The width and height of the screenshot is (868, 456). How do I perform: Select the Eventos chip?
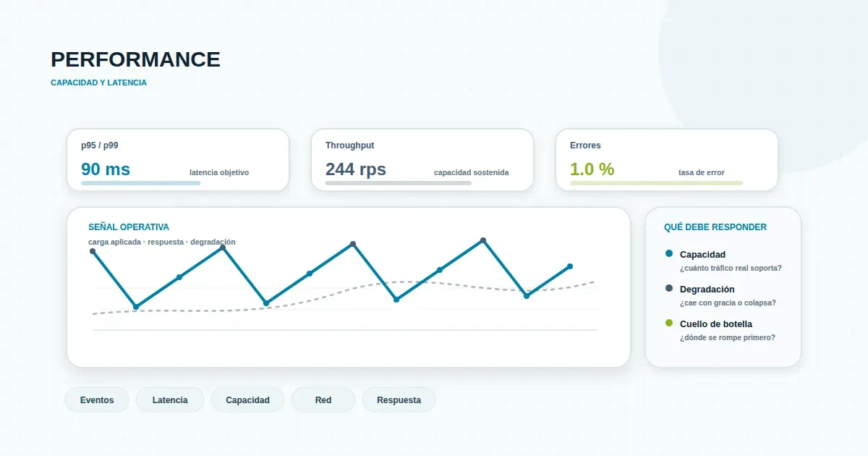[x=97, y=400]
